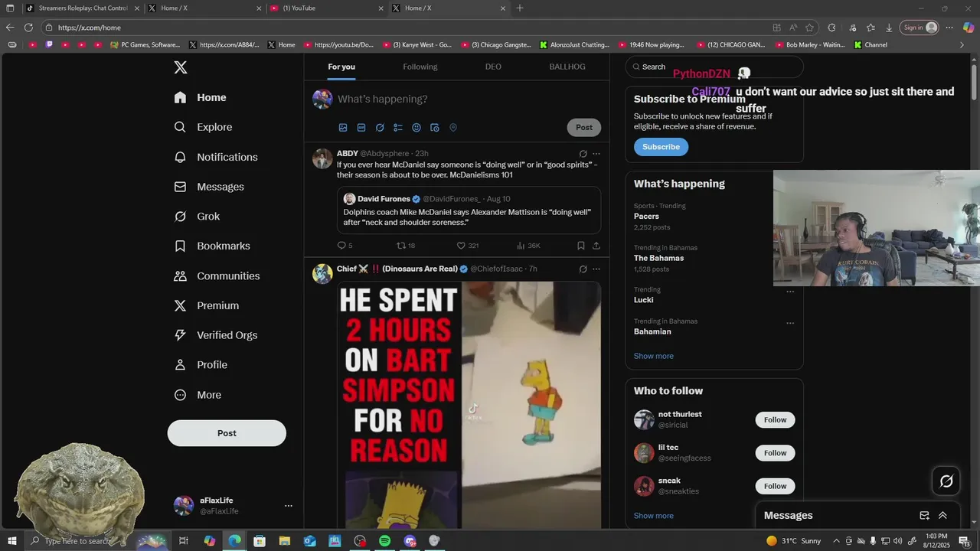Viewport: 980px width, 551px height.
Task: Click the Subscribe to Premium button
Action: 661,147
